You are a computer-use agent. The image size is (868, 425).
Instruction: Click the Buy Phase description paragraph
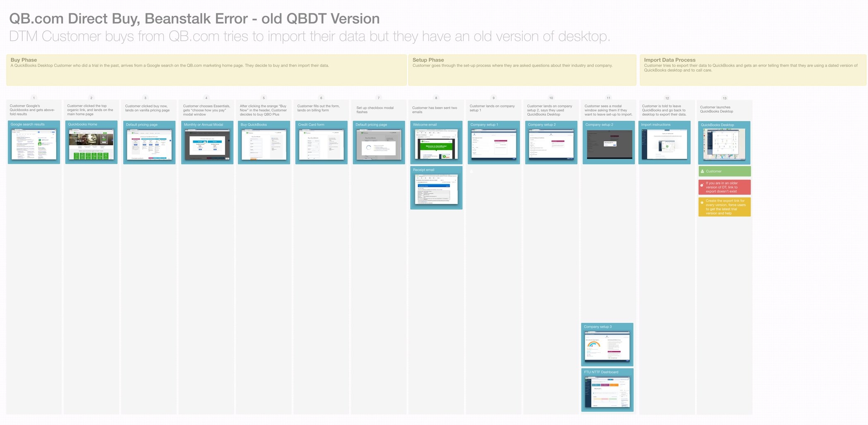click(170, 65)
